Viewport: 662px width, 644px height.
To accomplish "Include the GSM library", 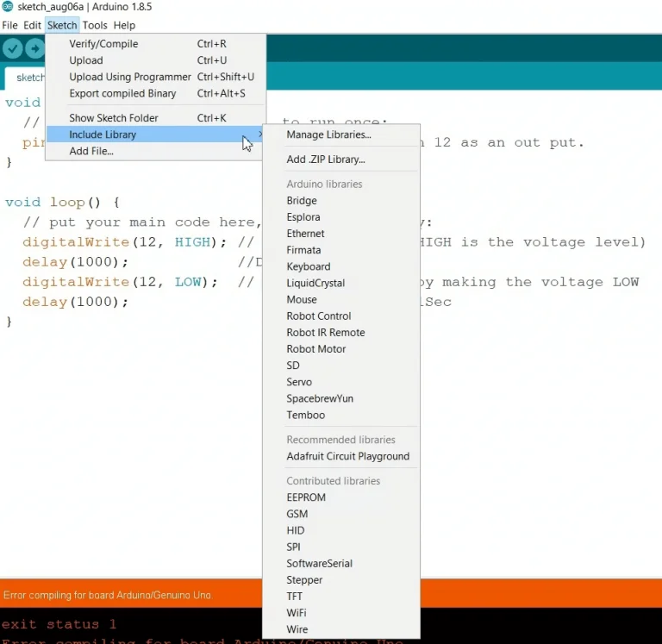I will 341,514.
